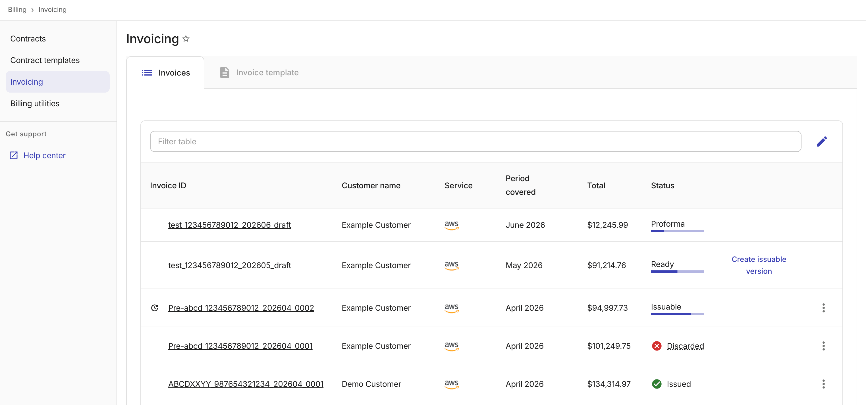This screenshot has height=405, width=868.
Task: Click the AWS logo in the June 2026 row
Action: tap(452, 225)
